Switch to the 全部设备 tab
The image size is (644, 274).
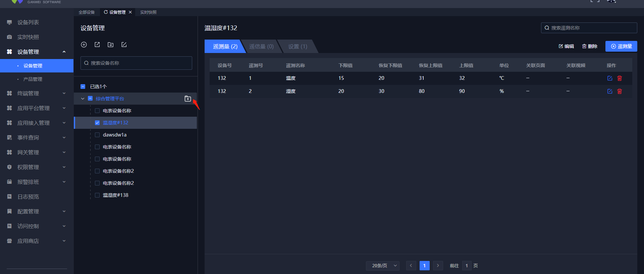click(87, 12)
